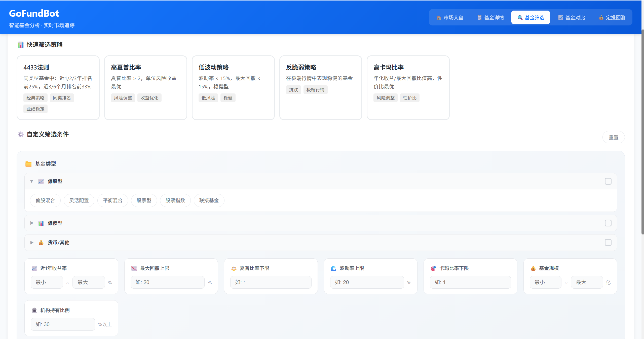Open the 市场大盘 tab
644x339 pixels.
click(450, 17)
